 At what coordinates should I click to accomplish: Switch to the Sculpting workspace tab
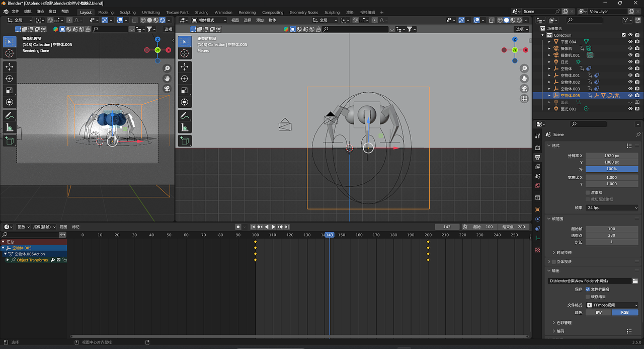pyautogui.click(x=128, y=12)
